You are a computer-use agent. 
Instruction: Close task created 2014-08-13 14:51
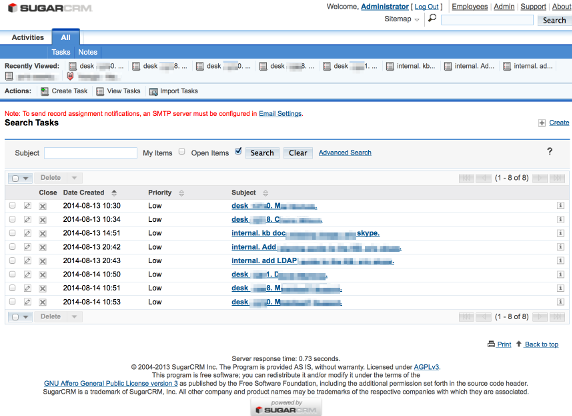(x=43, y=234)
